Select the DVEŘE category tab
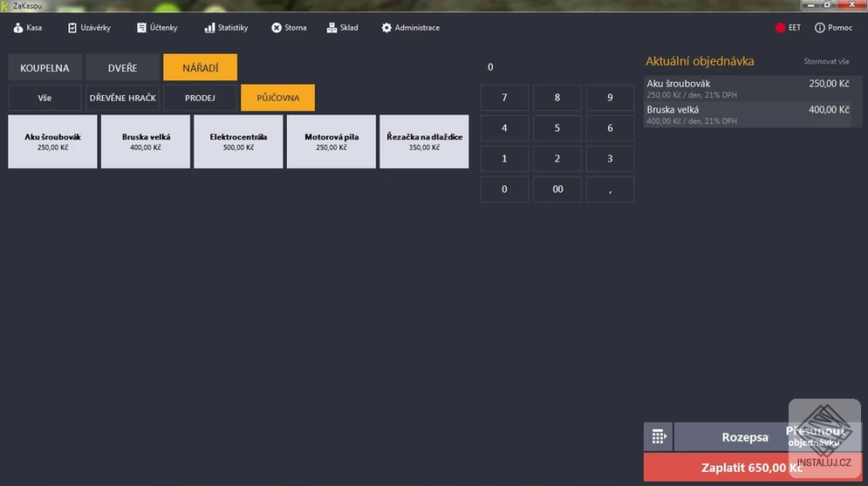This screenshot has height=486, width=868. pyautogui.click(x=122, y=67)
